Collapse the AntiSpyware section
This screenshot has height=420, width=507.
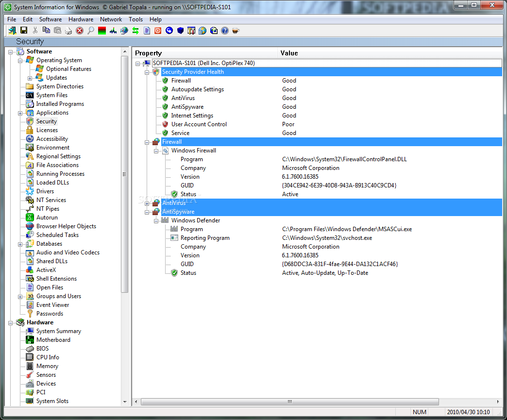click(x=147, y=212)
